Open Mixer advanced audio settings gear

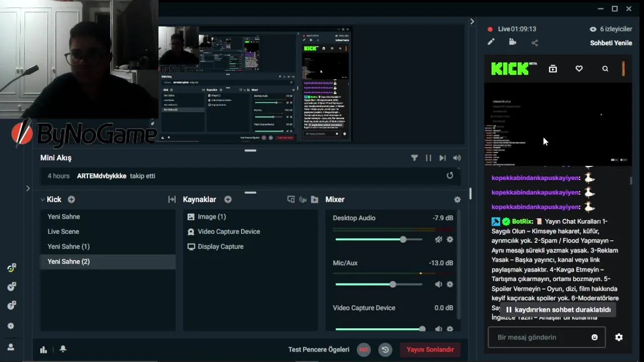point(457,200)
